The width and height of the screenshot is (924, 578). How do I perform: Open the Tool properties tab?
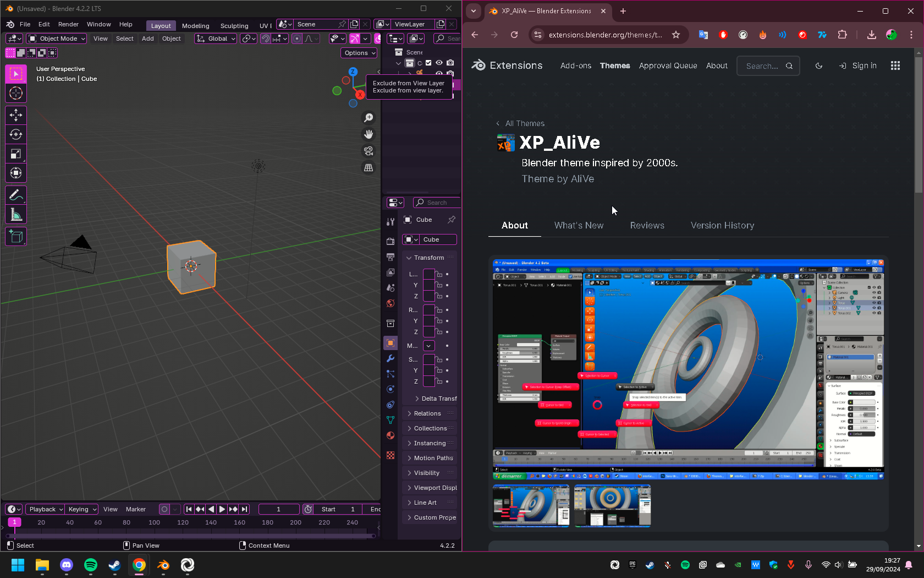point(391,222)
